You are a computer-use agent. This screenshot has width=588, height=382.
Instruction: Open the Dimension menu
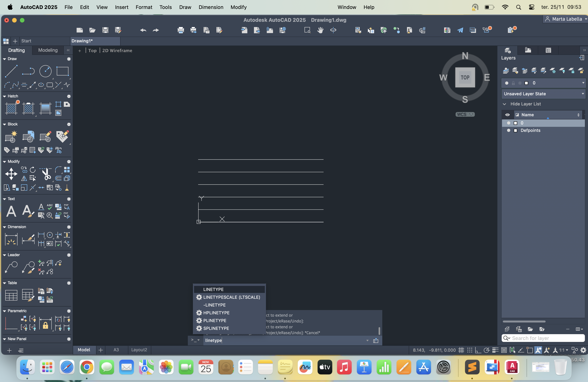point(211,7)
